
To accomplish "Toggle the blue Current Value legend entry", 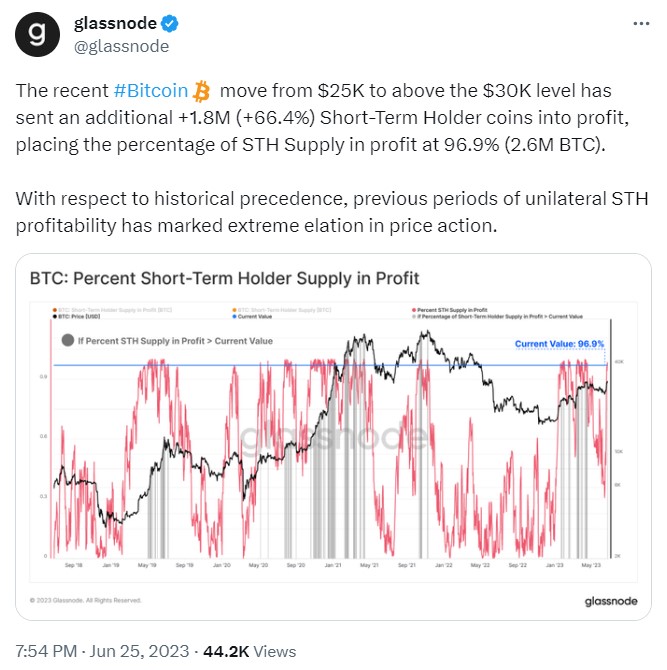I will pyautogui.click(x=252, y=316).
